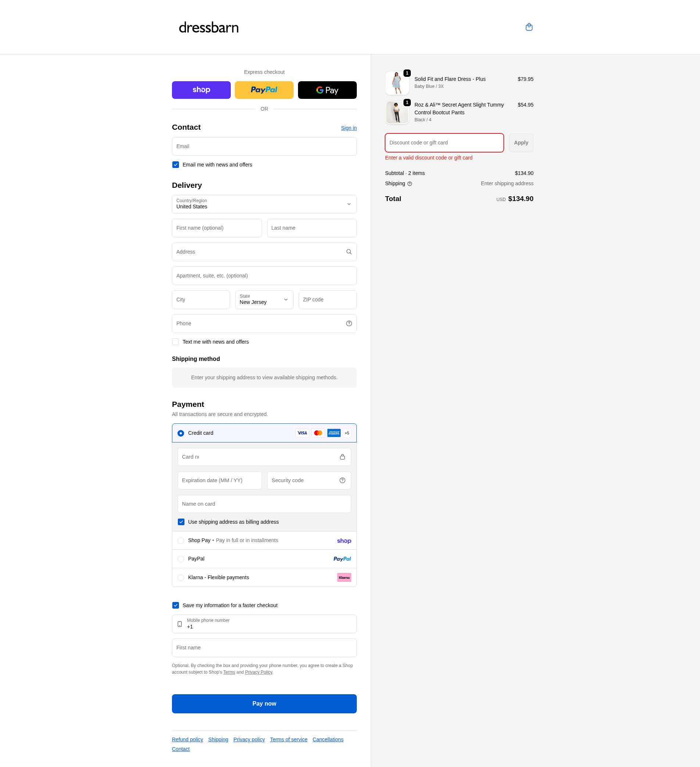Click the shipping info question icon
This screenshot has width=700, height=767.
click(x=410, y=184)
